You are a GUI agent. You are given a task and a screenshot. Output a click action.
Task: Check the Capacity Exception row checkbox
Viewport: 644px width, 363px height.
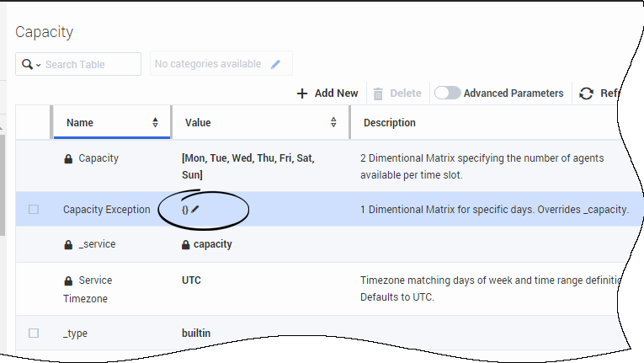point(34,209)
